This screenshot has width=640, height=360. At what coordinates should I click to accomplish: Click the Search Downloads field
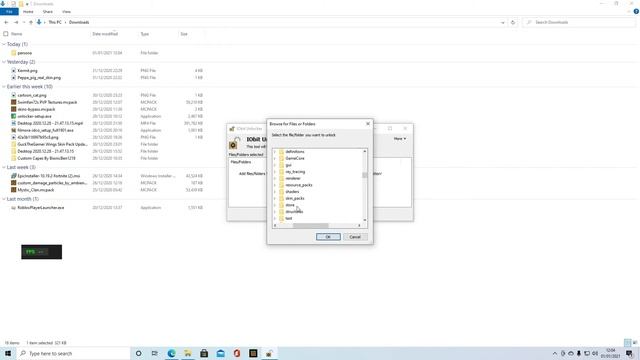(578, 22)
